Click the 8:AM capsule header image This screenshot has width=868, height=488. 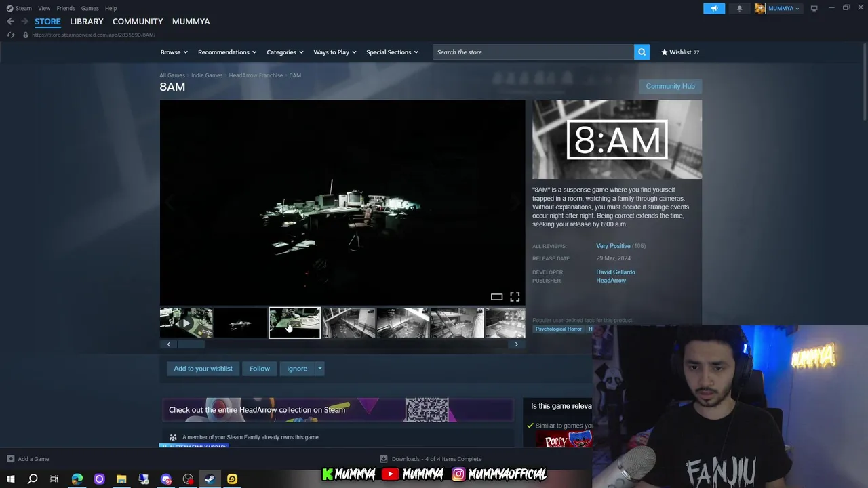click(617, 140)
